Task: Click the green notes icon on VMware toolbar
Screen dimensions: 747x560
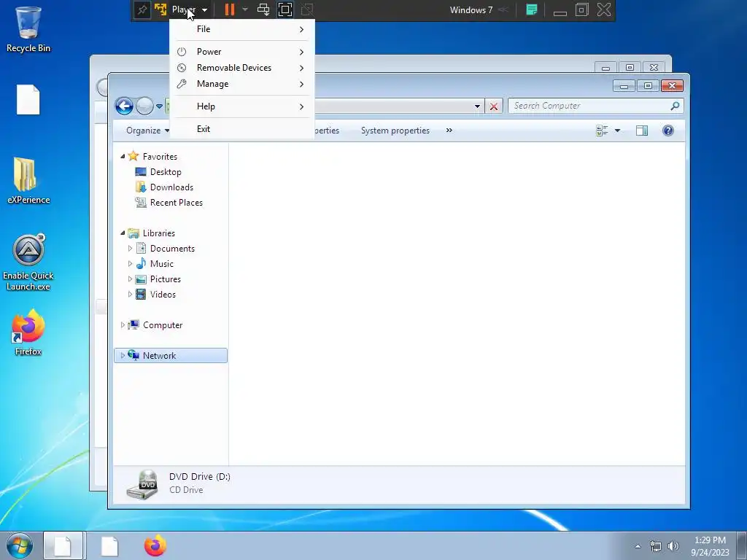Action: [532, 9]
